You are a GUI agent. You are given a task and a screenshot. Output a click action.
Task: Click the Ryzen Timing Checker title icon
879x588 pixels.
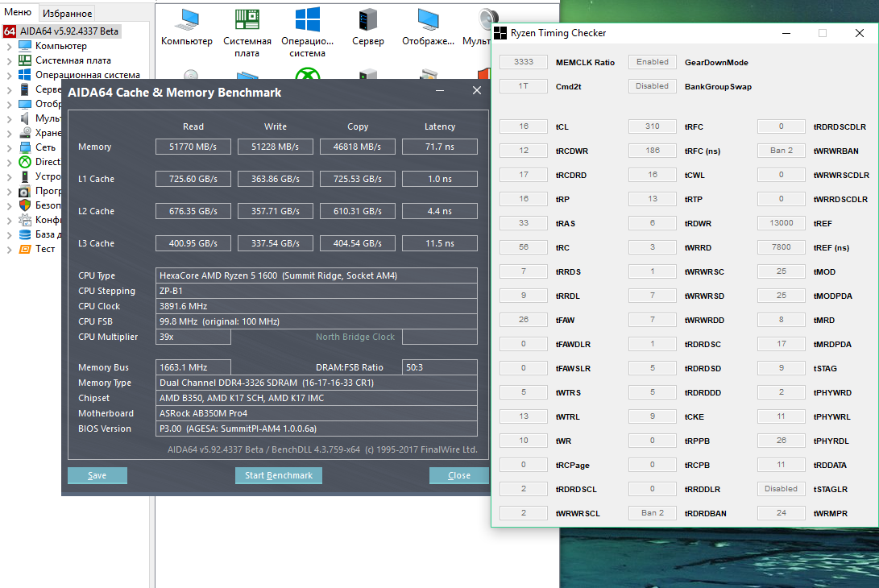pos(501,33)
